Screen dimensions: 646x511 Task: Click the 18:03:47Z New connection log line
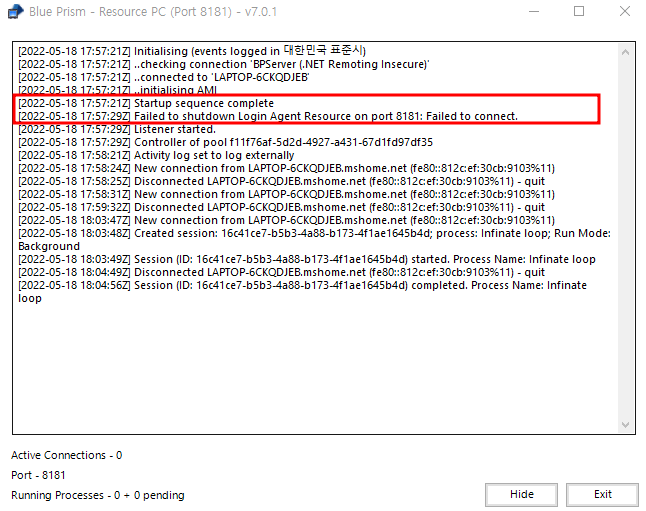(286, 220)
